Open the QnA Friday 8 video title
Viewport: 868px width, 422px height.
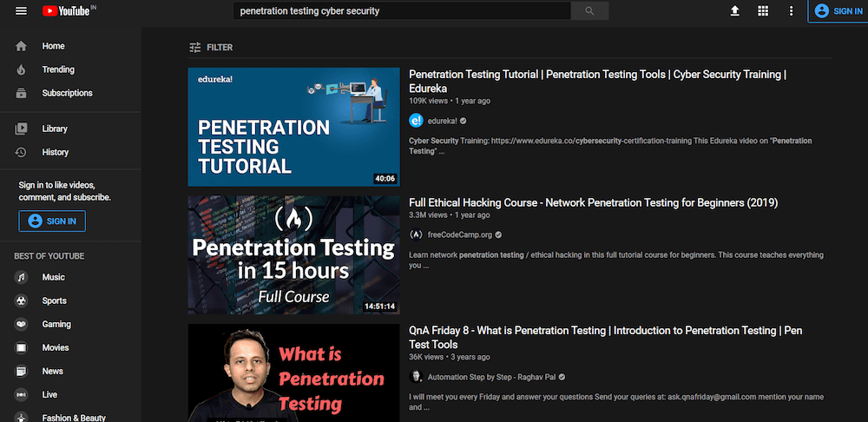pyautogui.click(x=606, y=337)
